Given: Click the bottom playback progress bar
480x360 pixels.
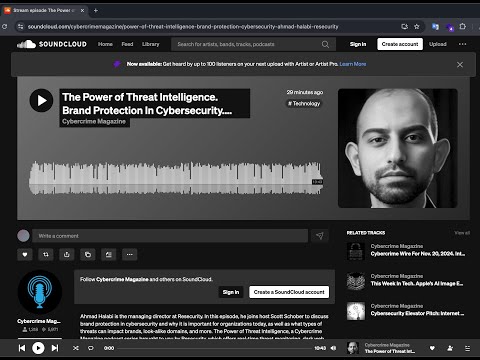Looking at the screenshot, I should [215, 348].
